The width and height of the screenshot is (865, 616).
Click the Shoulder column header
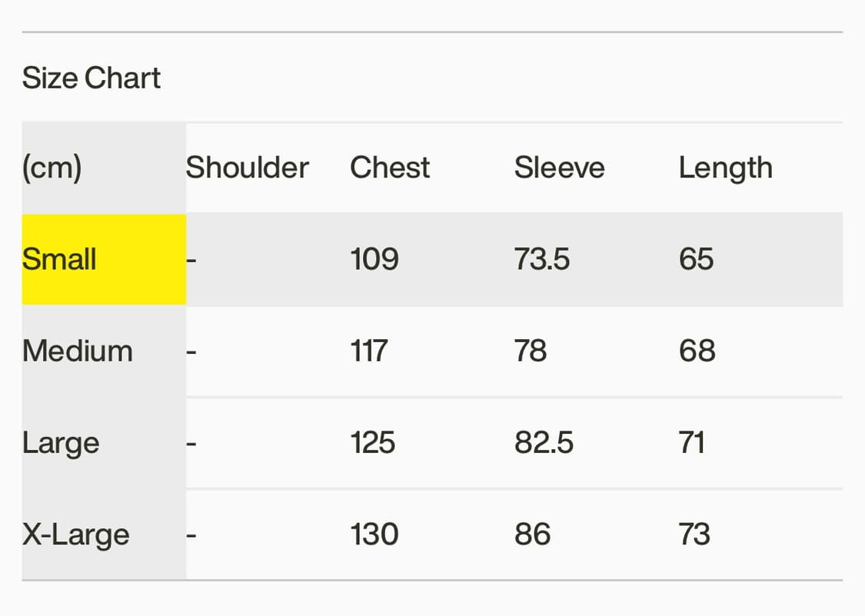[x=247, y=168]
